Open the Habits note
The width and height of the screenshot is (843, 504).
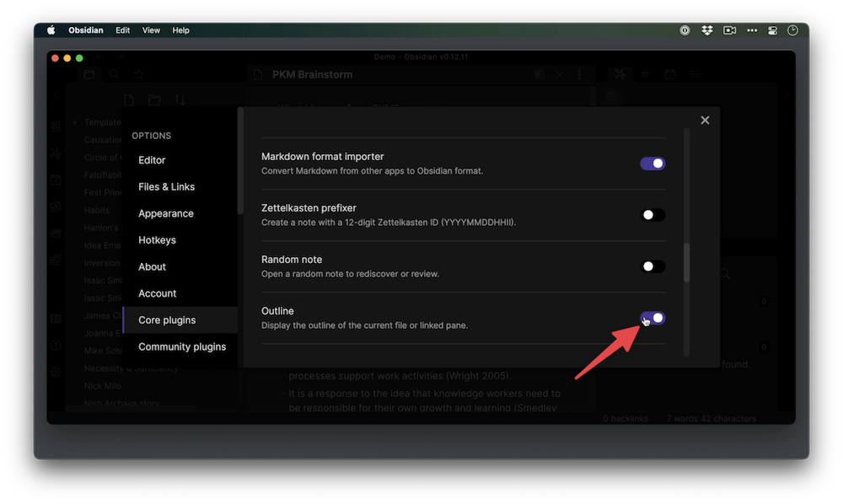click(97, 210)
